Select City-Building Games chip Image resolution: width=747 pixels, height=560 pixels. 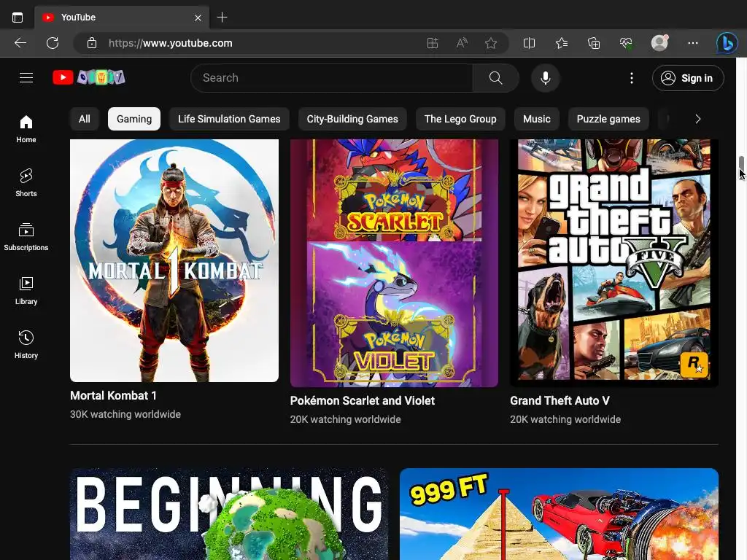pos(352,119)
